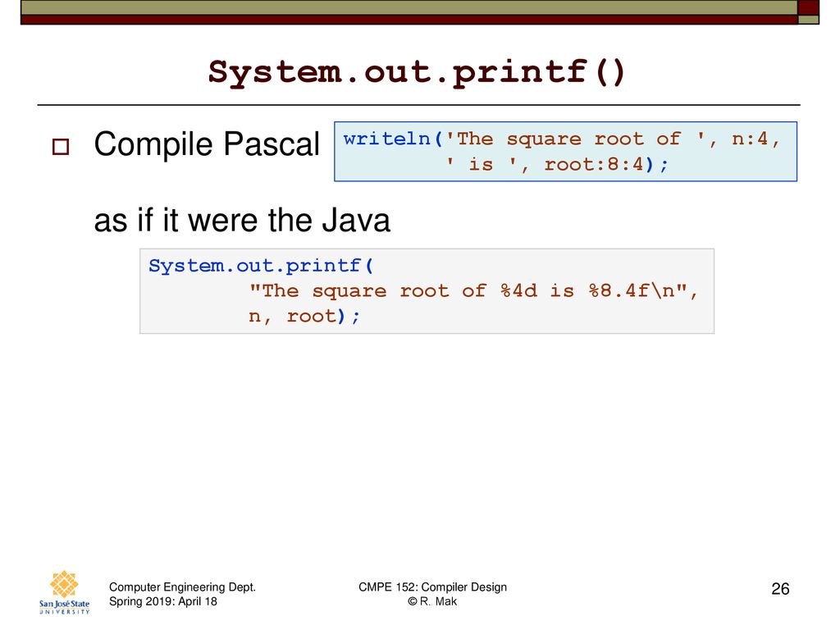
Task: Click the "The square root of %4d" format string
Action: point(473,291)
